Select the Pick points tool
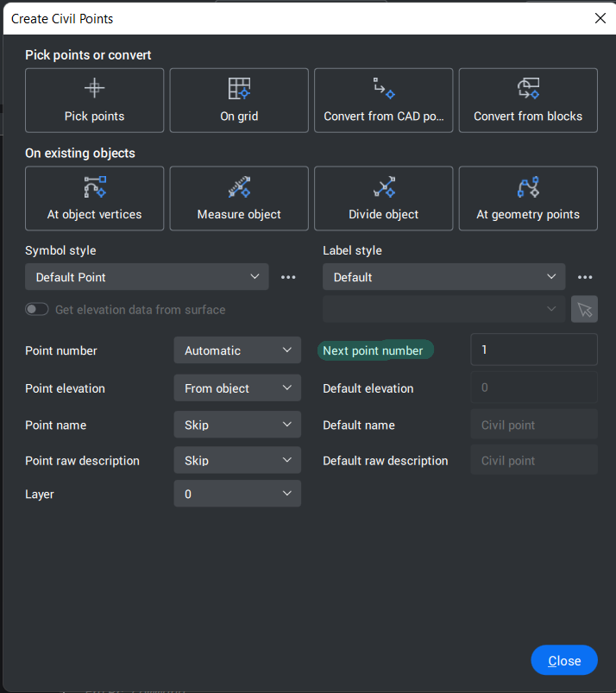The width and height of the screenshot is (616, 693). point(95,100)
